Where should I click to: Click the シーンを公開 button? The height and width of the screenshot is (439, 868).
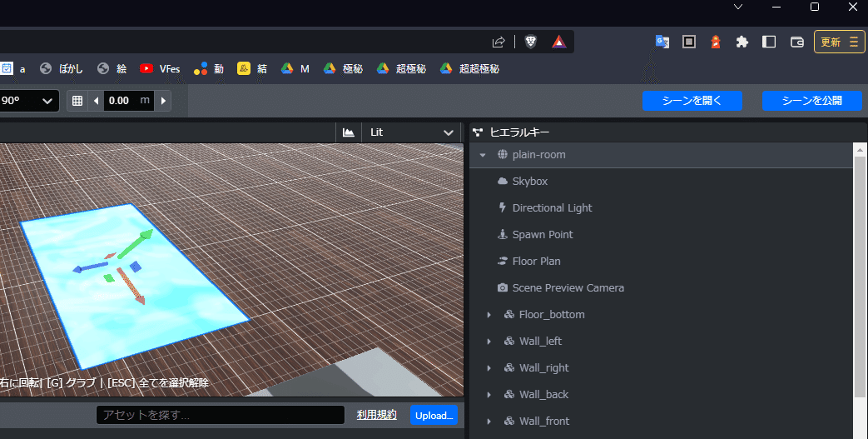pos(812,101)
